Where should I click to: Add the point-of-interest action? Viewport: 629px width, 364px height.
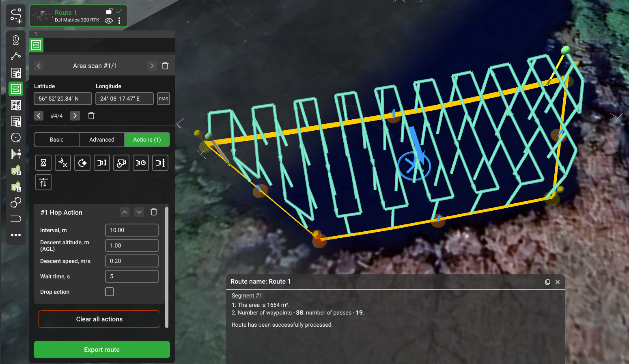(x=63, y=163)
